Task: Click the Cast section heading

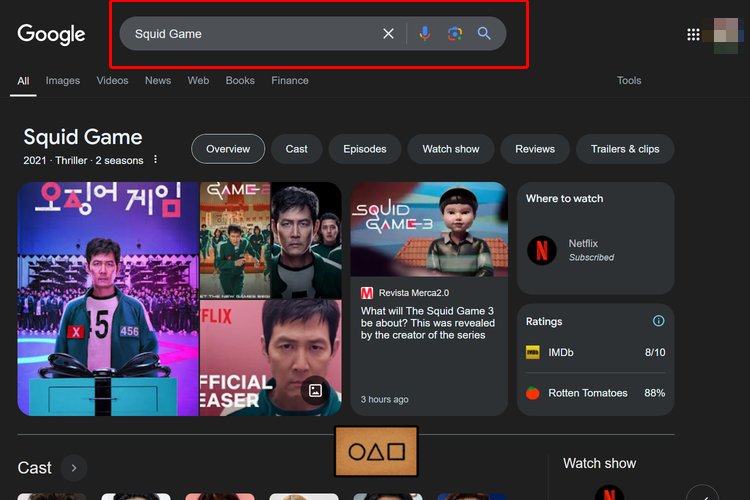Action: pyautogui.click(x=34, y=468)
